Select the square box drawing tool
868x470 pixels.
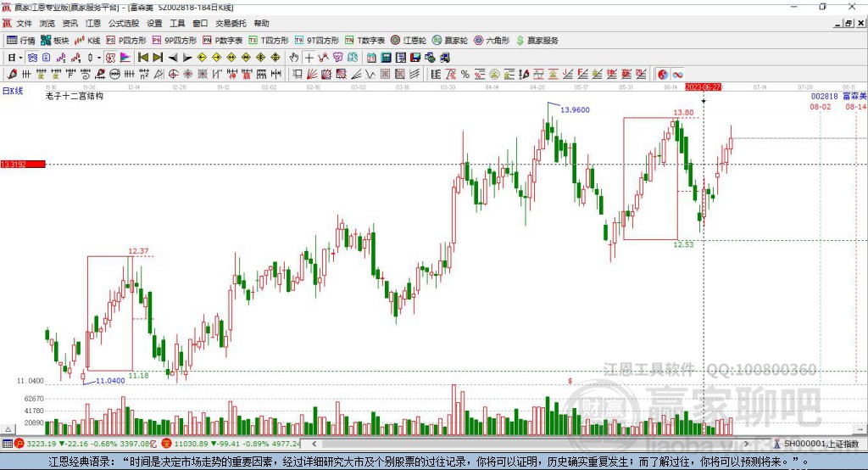click(298, 75)
